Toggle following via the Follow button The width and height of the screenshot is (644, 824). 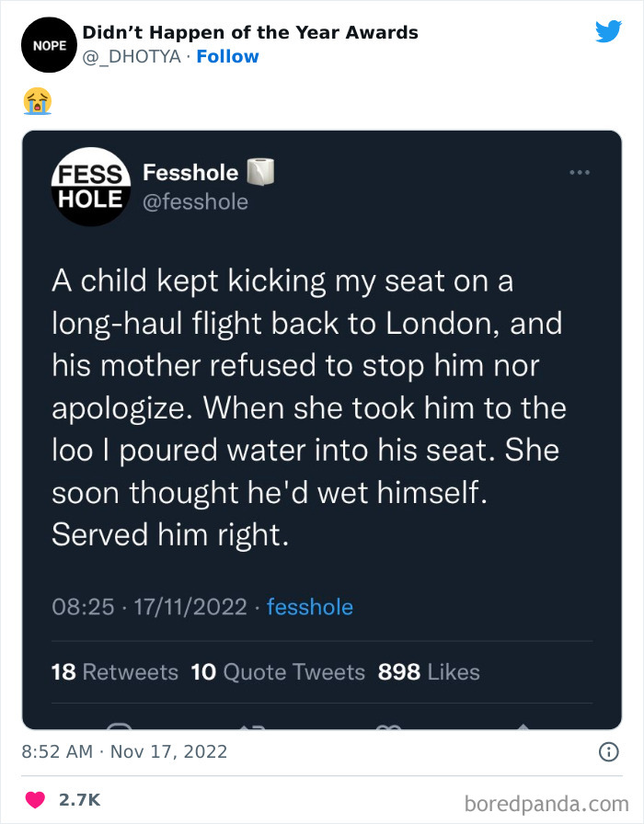pyautogui.click(x=227, y=56)
